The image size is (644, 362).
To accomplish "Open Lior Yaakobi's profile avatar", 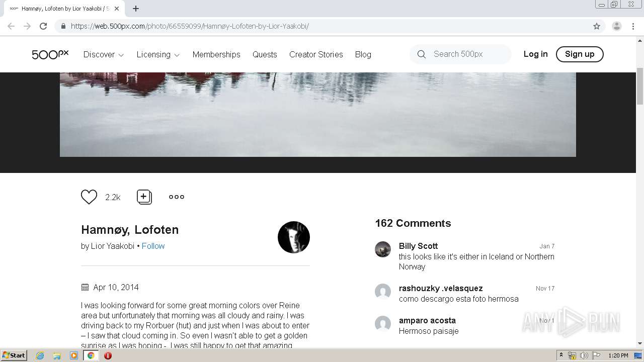I will (x=294, y=237).
